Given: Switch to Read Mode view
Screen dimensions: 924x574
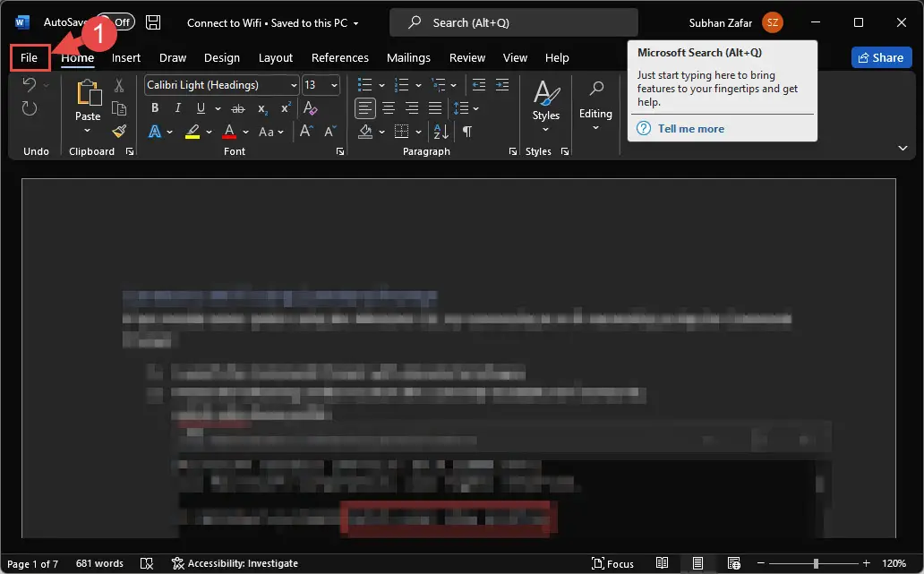Looking at the screenshot, I should point(662,563).
